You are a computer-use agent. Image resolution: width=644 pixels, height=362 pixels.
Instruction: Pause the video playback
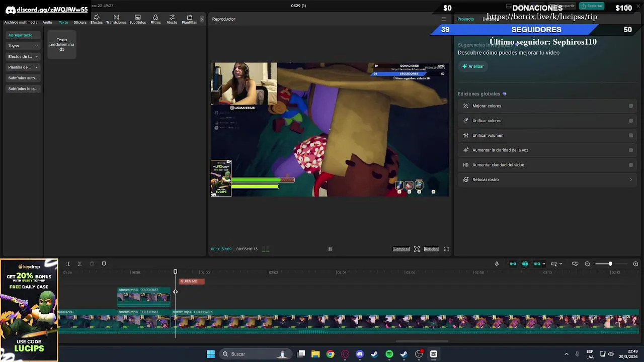[330, 249]
